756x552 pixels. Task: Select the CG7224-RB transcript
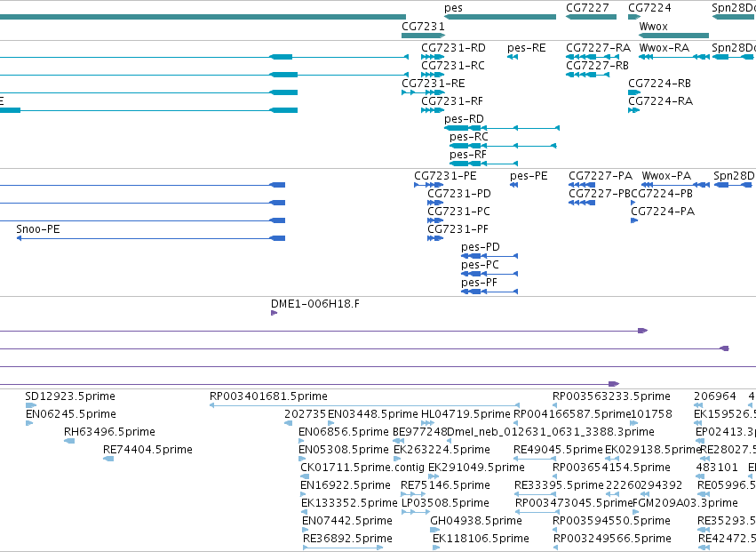[634, 92]
